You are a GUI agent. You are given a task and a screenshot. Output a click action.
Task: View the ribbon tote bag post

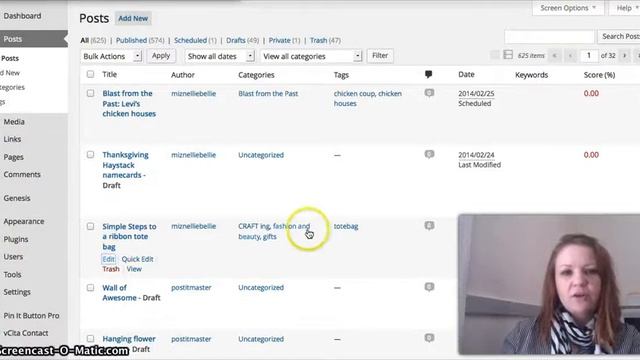134,269
